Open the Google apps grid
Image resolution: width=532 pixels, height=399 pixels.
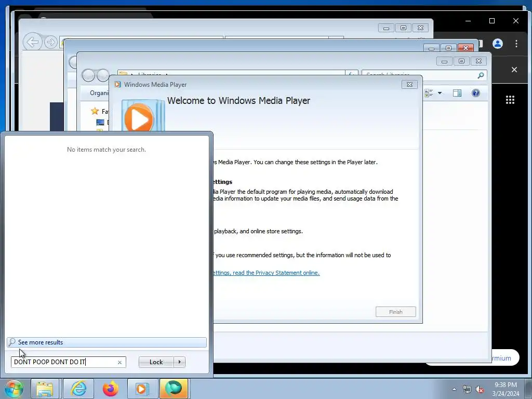(x=510, y=100)
